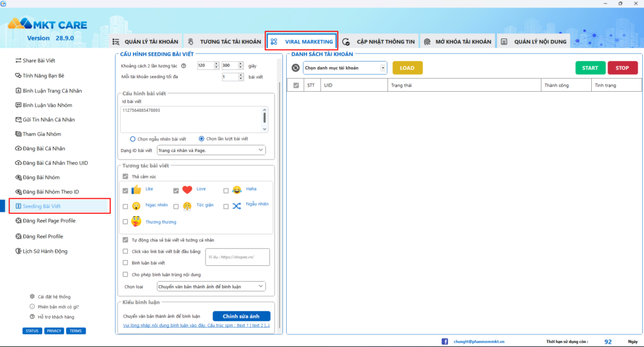Enable the Bình luận bài viết checkbox
644x347 pixels.
[x=126, y=262]
